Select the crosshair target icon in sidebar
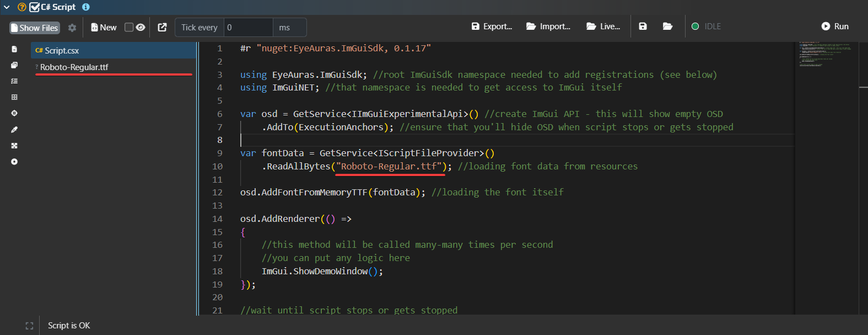This screenshot has width=868, height=335. 14,113
